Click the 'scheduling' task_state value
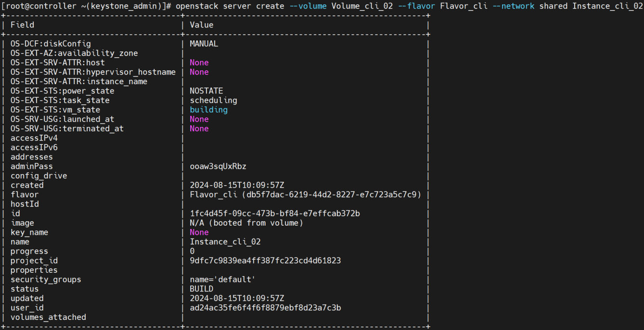This screenshot has height=330, width=644. pyautogui.click(x=213, y=101)
